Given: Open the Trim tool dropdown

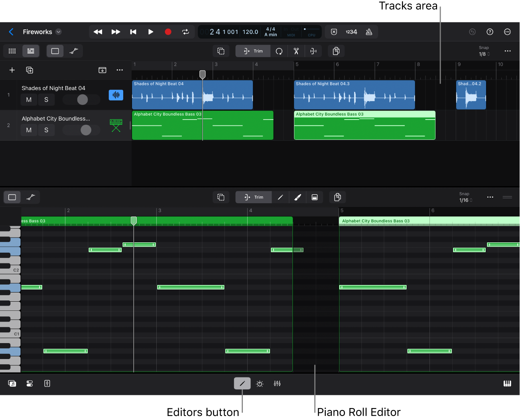Looking at the screenshot, I should [x=253, y=51].
